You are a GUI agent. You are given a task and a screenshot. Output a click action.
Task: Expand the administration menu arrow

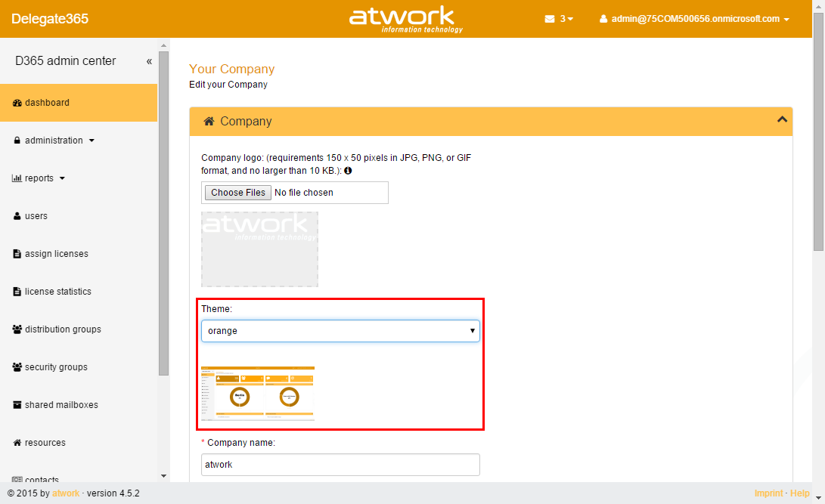point(91,141)
